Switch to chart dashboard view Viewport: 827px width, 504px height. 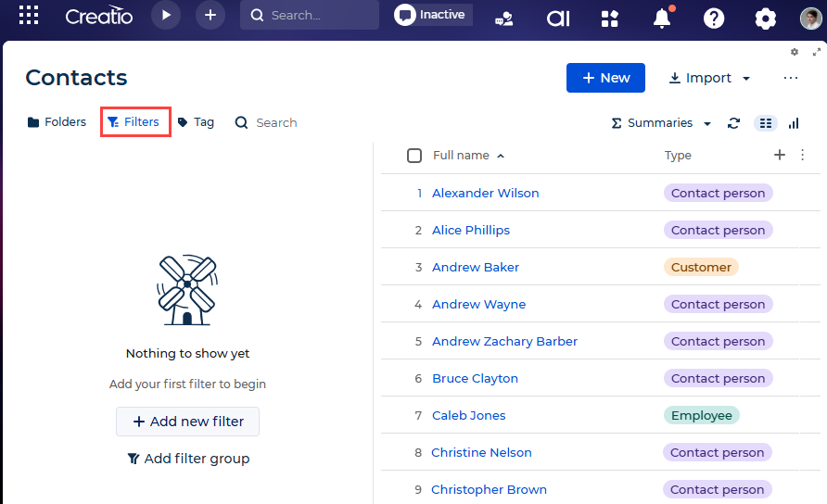point(794,123)
